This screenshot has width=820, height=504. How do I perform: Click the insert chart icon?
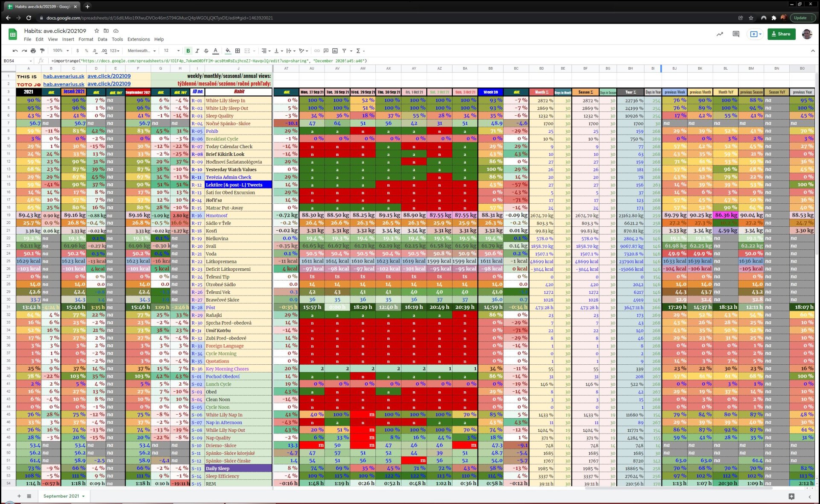click(x=335, y=51)
